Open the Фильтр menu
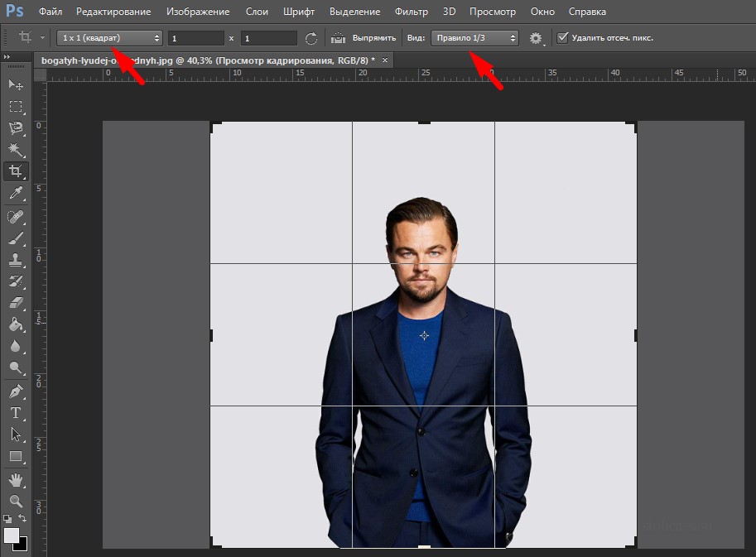 [x=412, y=11]
